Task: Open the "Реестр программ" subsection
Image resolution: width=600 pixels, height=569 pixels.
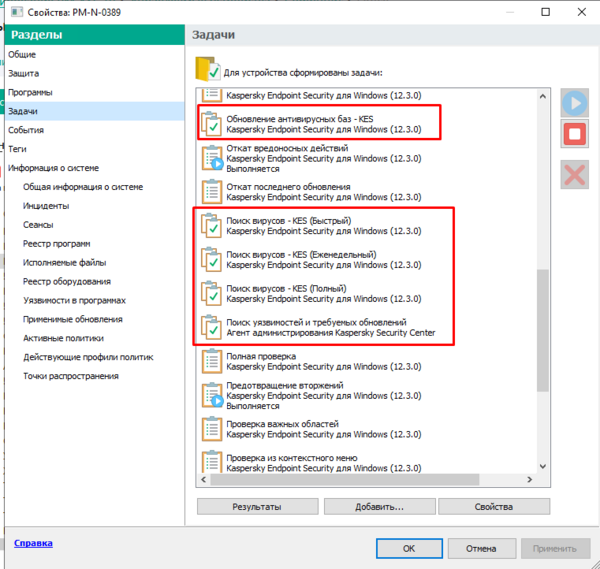Action: point(57,244)
